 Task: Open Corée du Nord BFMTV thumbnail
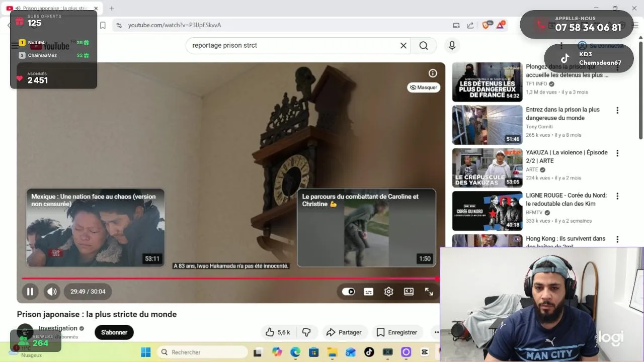pyautogui.click(x=487, y=211)
